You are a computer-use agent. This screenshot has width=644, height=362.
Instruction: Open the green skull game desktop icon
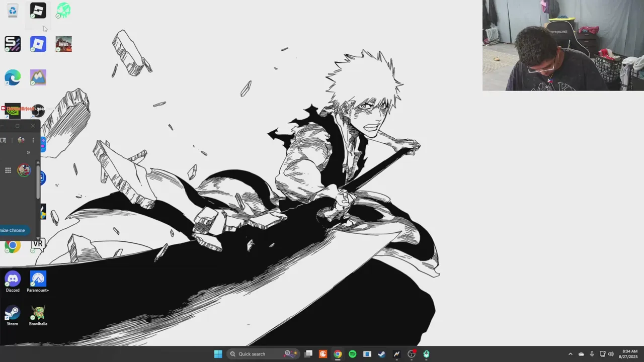pyautogui.click(x=63, y=10)
